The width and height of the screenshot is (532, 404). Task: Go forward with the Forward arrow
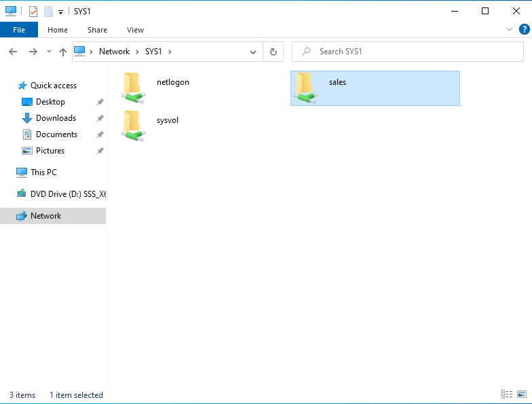click(x=33, y=52)
